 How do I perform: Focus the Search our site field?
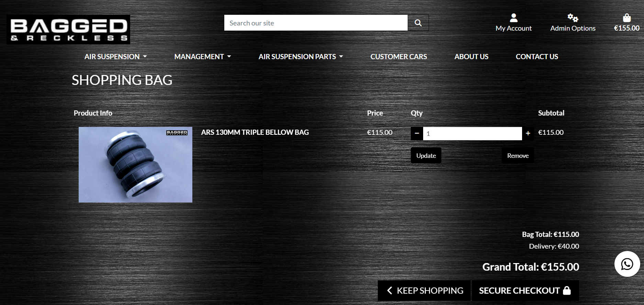point(316,23)
